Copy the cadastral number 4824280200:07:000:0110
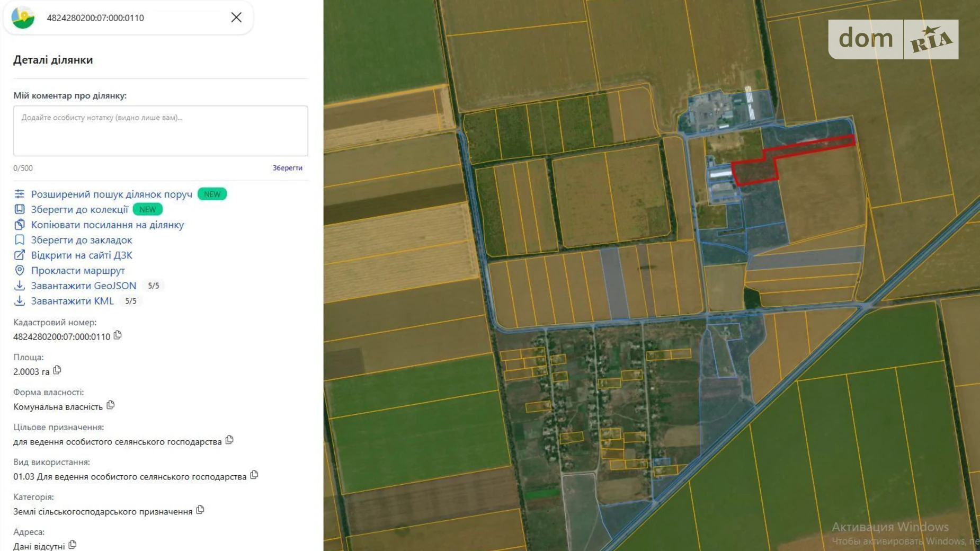 click(x=118, y=335)
